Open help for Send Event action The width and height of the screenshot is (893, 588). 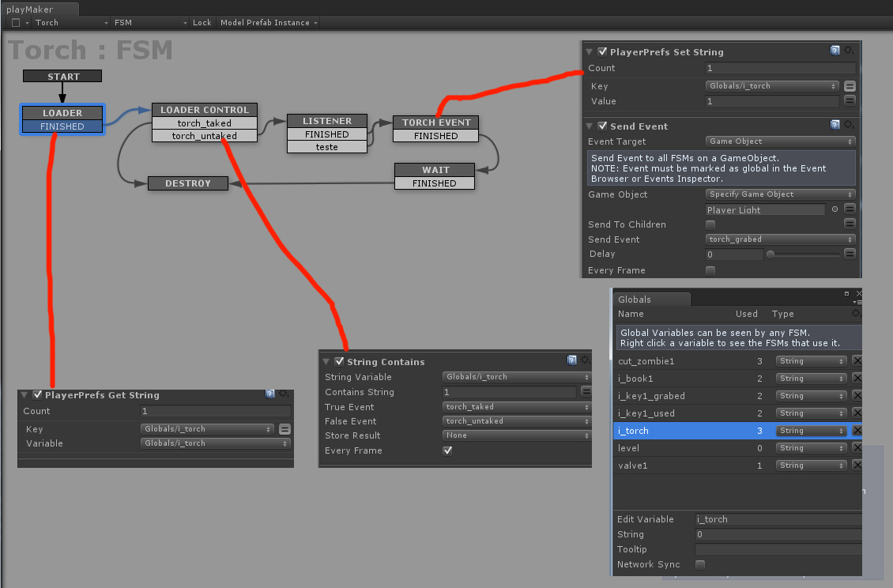point(835,125)
